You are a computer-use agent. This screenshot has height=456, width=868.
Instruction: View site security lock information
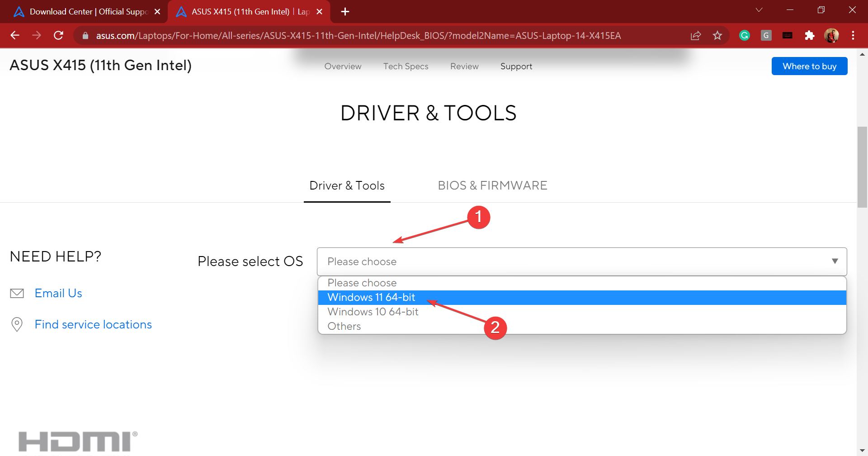coord(85,35)
